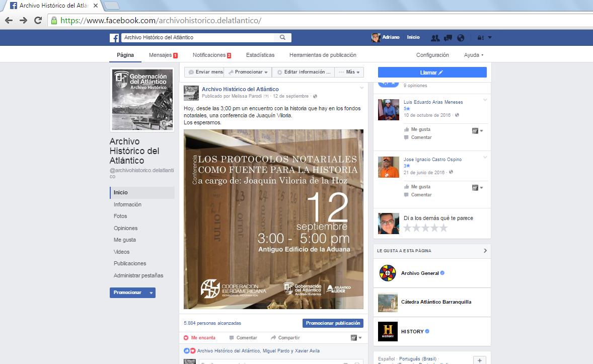Open the messages chat icon
The width and height of the screenshot is (593, 364).
tap(448, 38)
